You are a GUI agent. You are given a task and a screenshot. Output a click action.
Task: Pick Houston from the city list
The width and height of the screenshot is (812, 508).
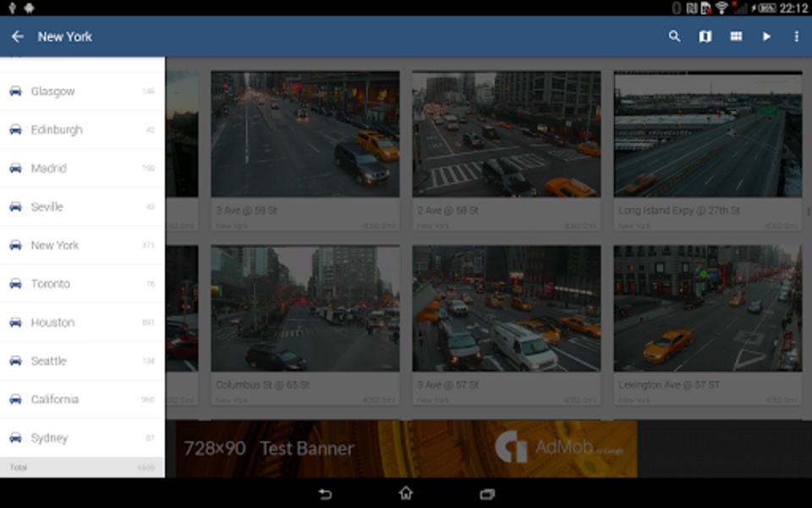coord(82,323)
